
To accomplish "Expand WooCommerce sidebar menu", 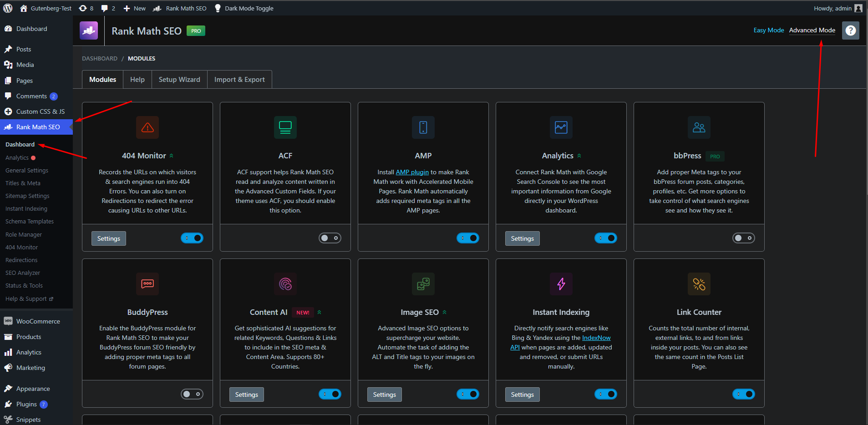I will 38,321.
